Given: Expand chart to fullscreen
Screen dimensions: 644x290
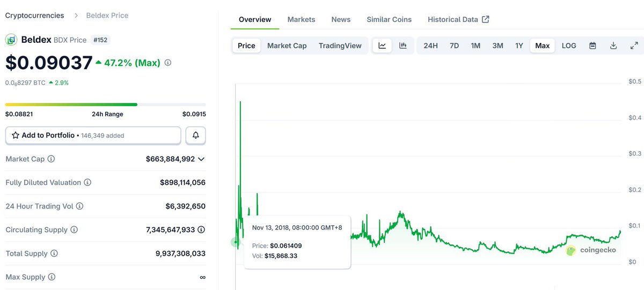Looking at the screenshot, I should (634, 46).
